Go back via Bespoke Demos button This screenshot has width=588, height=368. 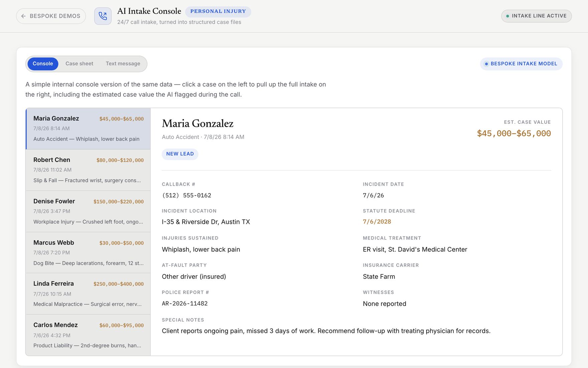click(51, 16)
